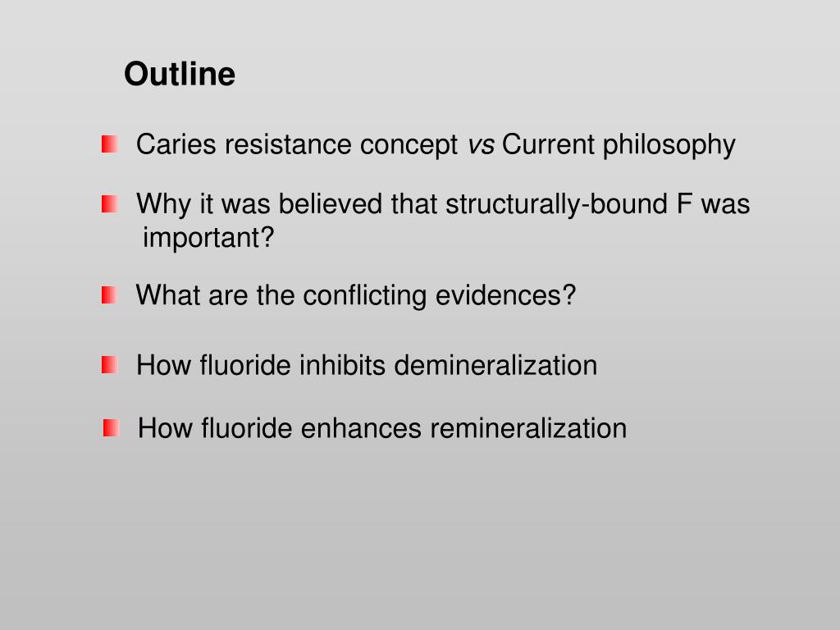
Task: Click the structurally-bound F was line
Action: coord(443,204)
